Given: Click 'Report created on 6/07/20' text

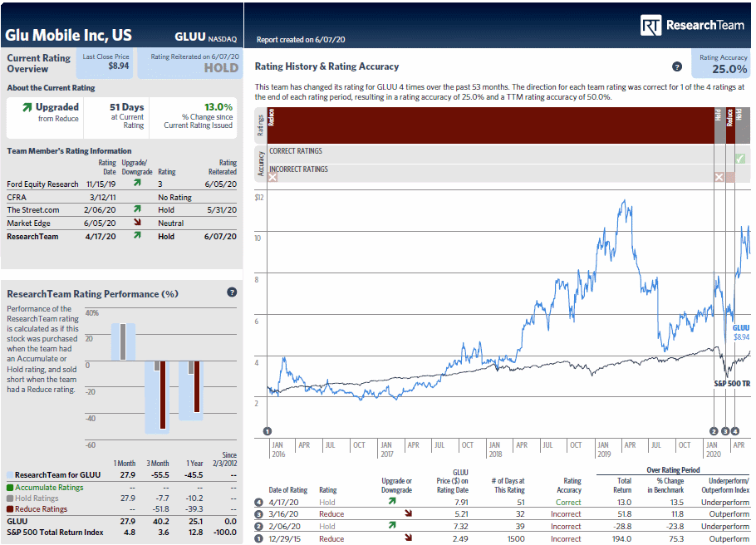Looking at the screenshot, I should tap(301, 40).
